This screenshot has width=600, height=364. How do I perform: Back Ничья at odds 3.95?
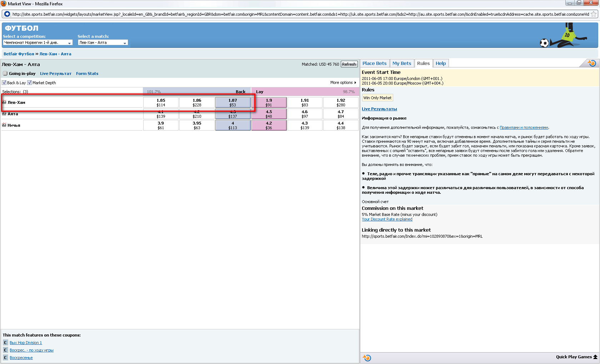point(197,125)
